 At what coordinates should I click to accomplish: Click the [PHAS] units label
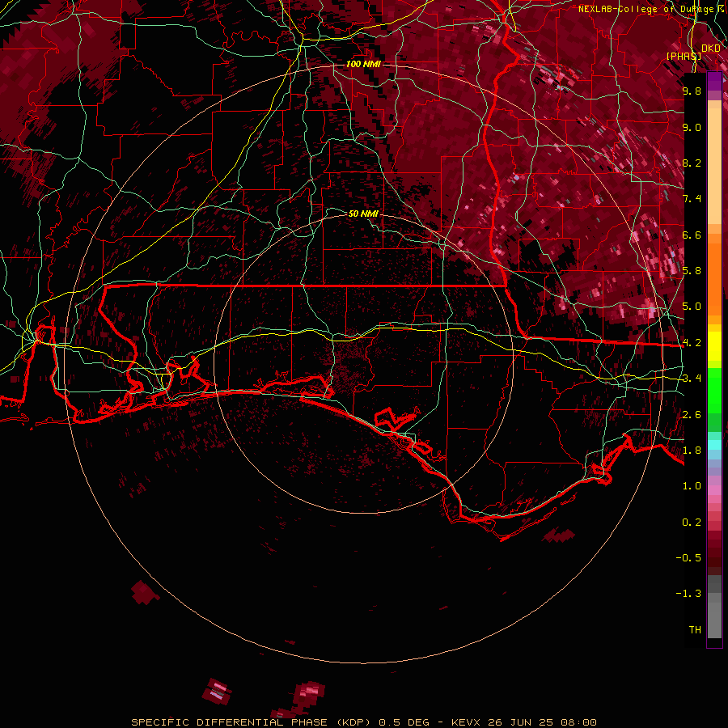pyautogui.click(x=684, y=57)
